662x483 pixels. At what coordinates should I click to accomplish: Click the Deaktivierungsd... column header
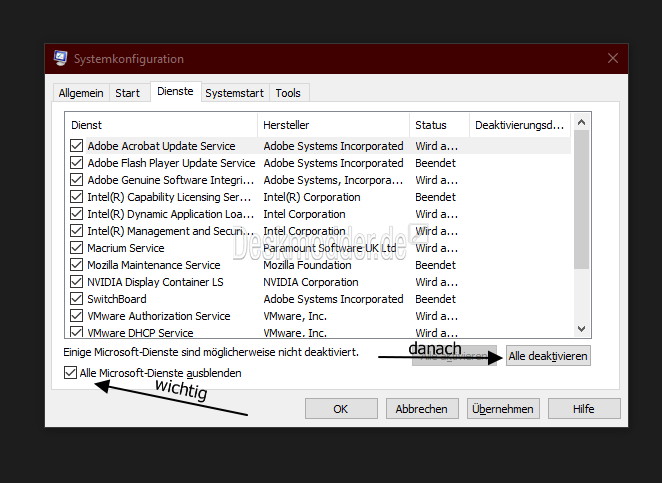(x=520, y=125)
